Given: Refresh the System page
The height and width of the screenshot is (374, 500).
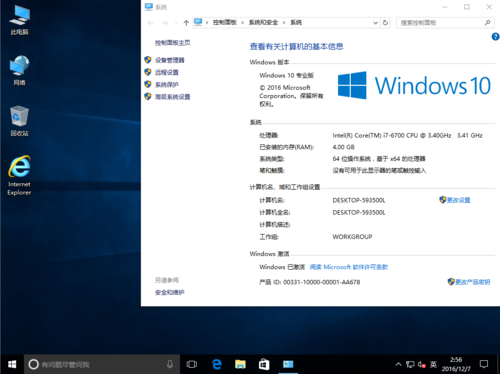Looking at the screenshot, I should (385, 23).
